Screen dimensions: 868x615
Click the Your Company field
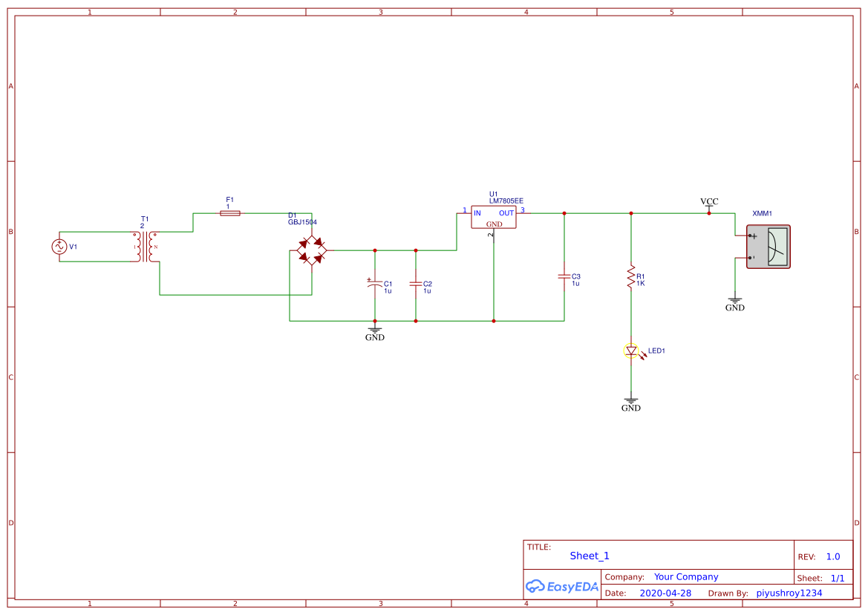coord(685,576)
